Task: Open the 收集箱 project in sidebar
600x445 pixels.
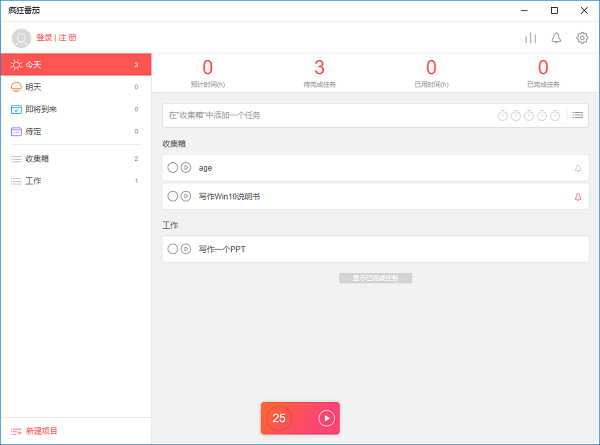Action: point(76,158)
